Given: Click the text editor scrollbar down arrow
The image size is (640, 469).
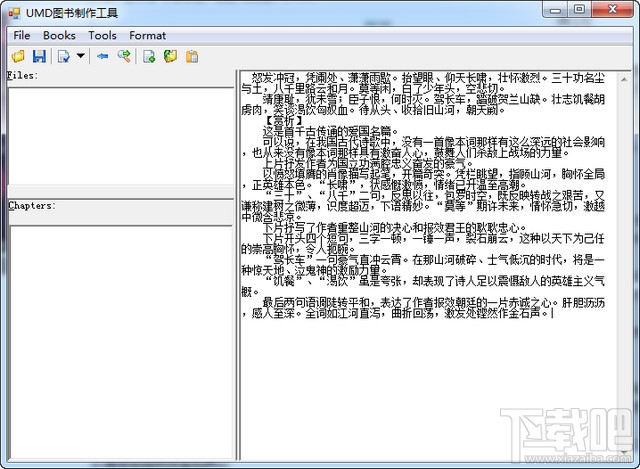Looking at the screenshot, I should tap(624, 452).
